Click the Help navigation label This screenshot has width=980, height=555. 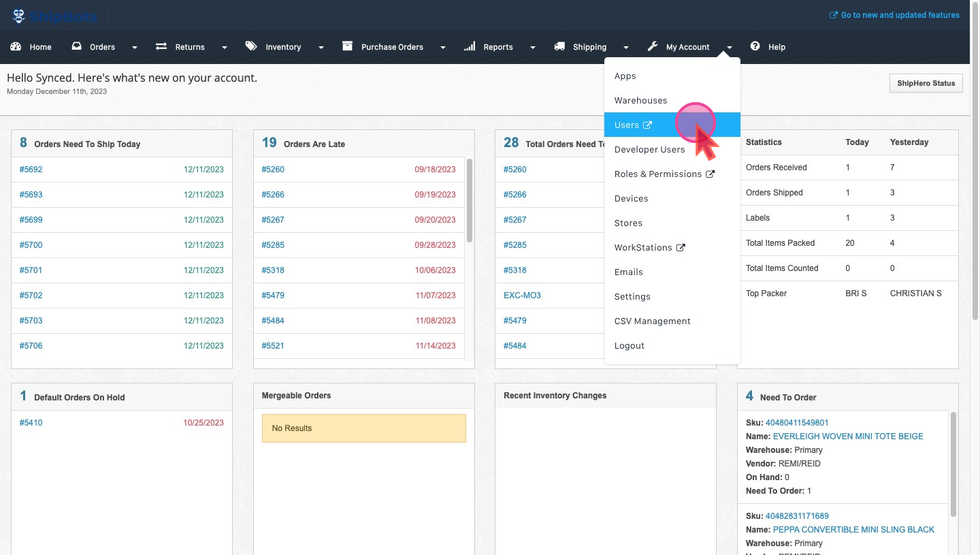[777, 47]
